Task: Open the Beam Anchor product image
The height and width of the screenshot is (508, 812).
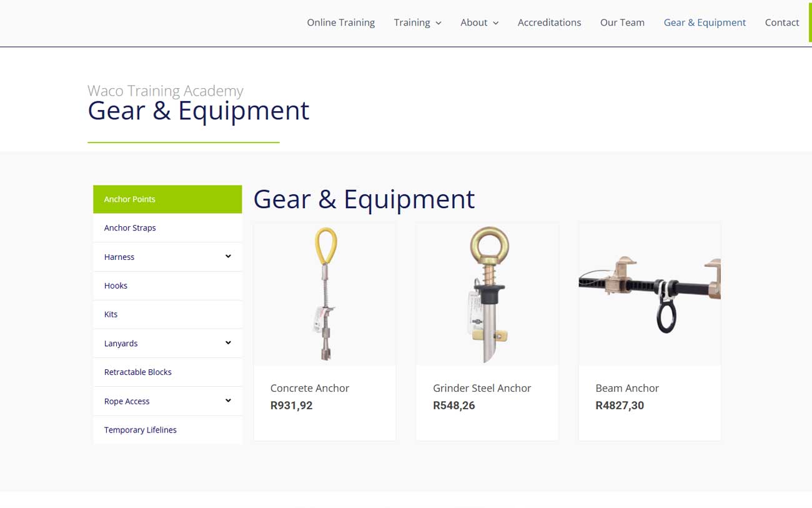Action: click(x=650, y=294)
